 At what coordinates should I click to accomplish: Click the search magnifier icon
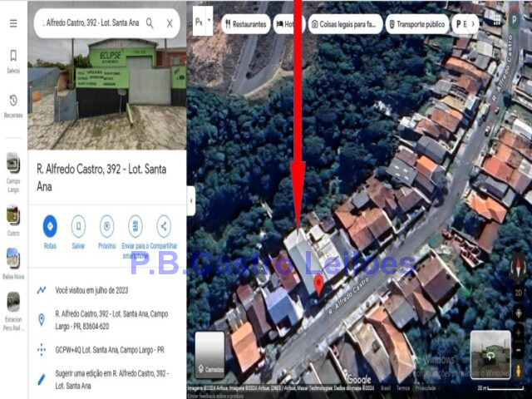150,23
